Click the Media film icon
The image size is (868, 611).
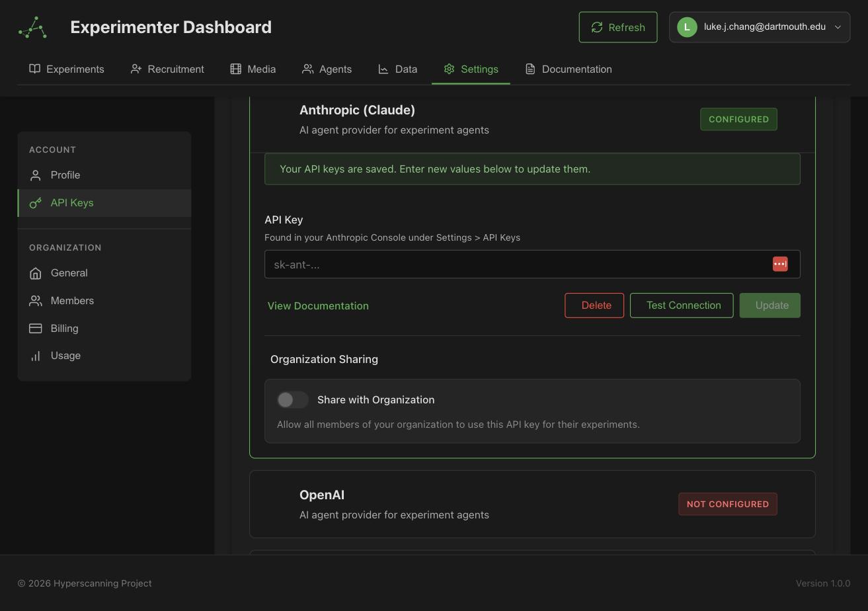pyautogui.click(x=236, y=69)
